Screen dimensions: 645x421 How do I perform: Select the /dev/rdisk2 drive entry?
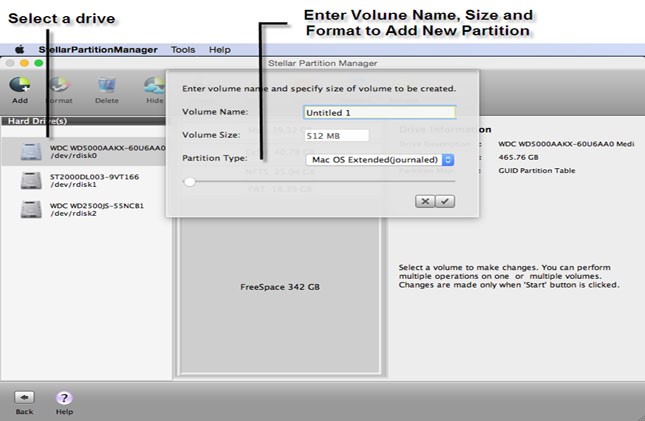point(86,209)
